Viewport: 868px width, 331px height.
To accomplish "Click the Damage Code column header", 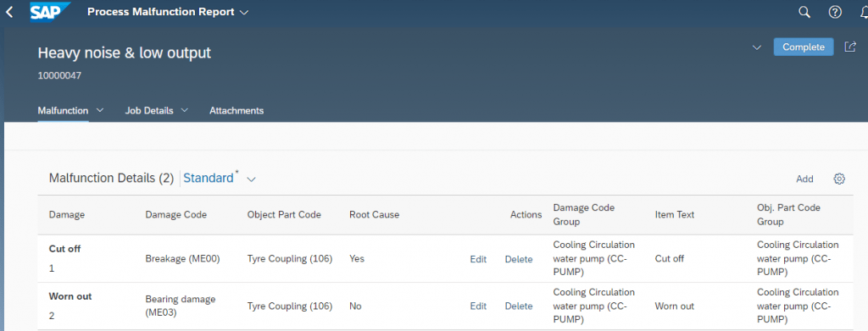I will 176,215.
